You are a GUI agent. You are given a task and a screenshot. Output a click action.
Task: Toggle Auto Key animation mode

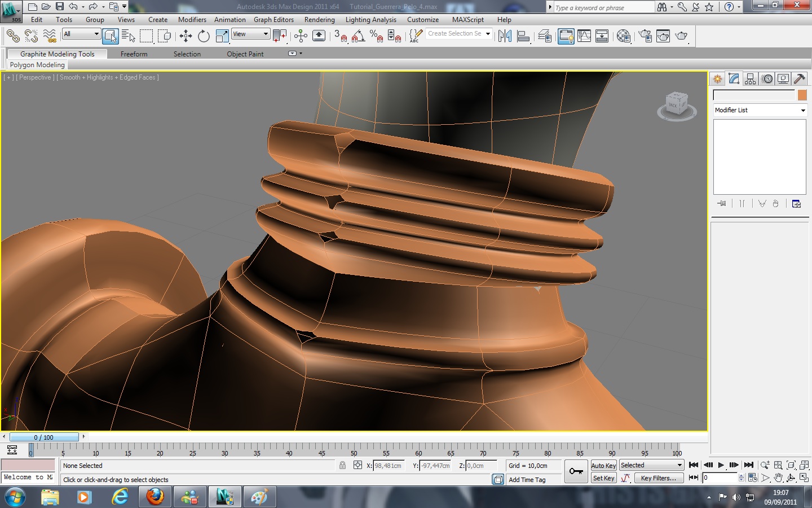(603, 466)
